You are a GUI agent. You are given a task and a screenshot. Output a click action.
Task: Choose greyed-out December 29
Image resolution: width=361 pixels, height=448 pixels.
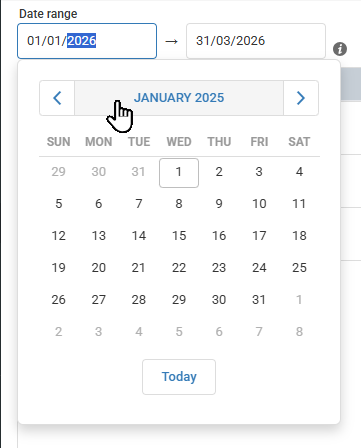(59, 172)
